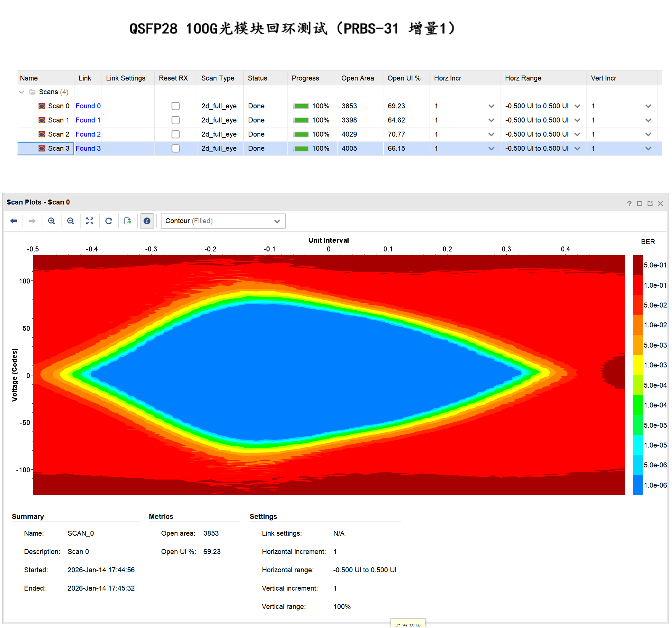
Task: Check Reset RX for Scan 0
Action: pos(176,106)
